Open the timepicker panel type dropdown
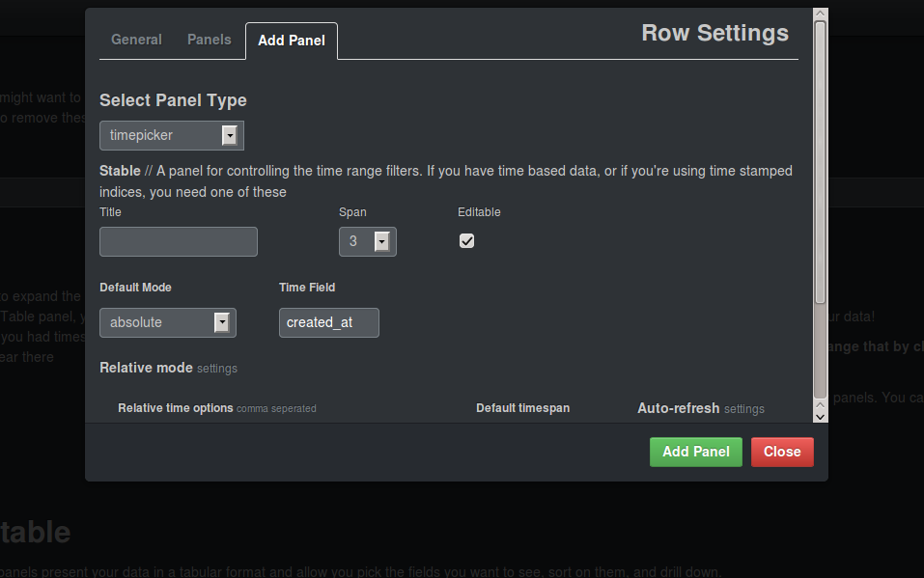 coord(172,135)
